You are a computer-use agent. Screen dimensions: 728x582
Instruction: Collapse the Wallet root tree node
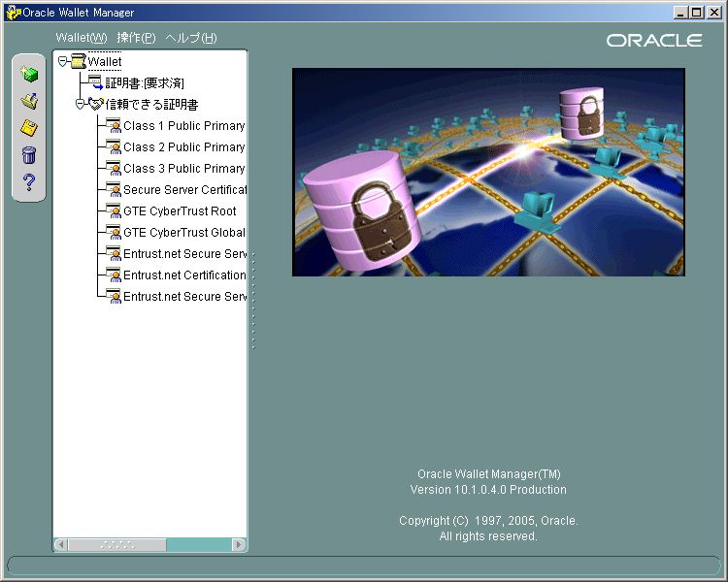click(x=63, y=61)
